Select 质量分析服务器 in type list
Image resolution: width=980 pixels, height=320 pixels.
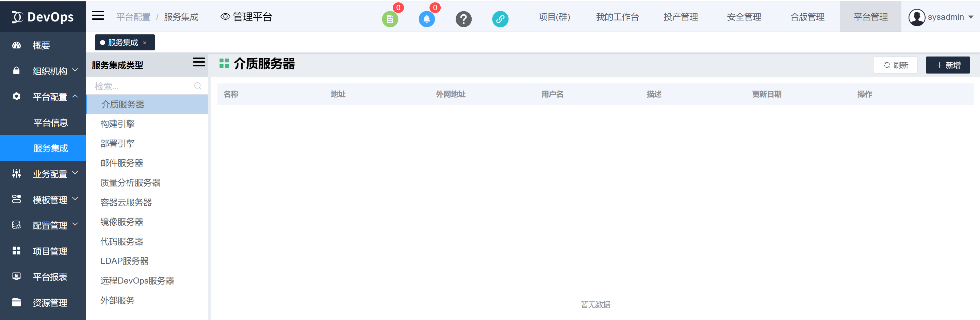pyautogui.click(x=147, y=183)
